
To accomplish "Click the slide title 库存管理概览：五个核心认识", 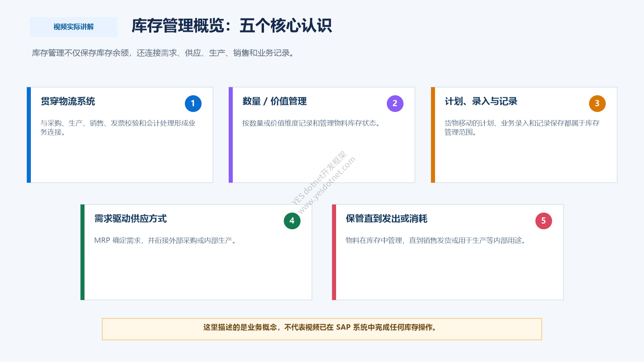I will (231, 26).
